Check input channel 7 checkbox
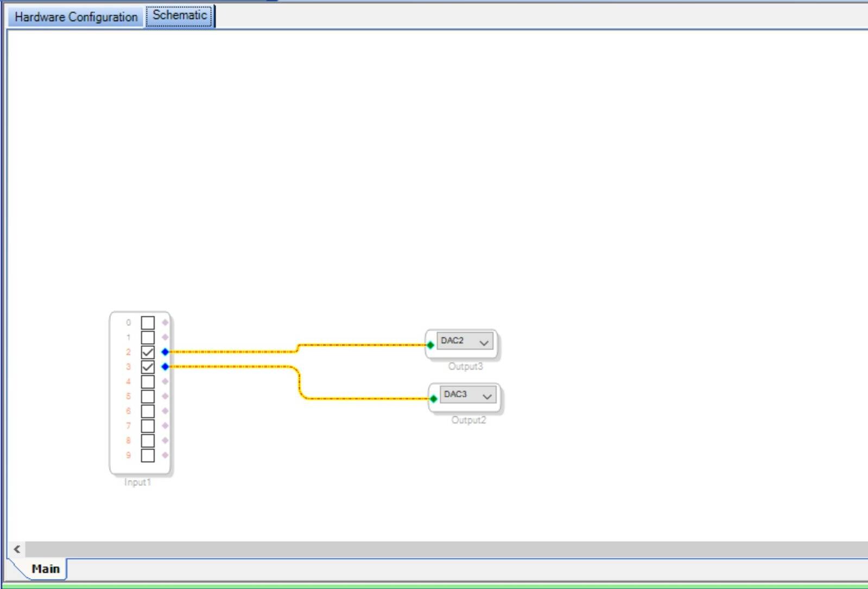The image size is (868, 589). [x=148, y=426]
